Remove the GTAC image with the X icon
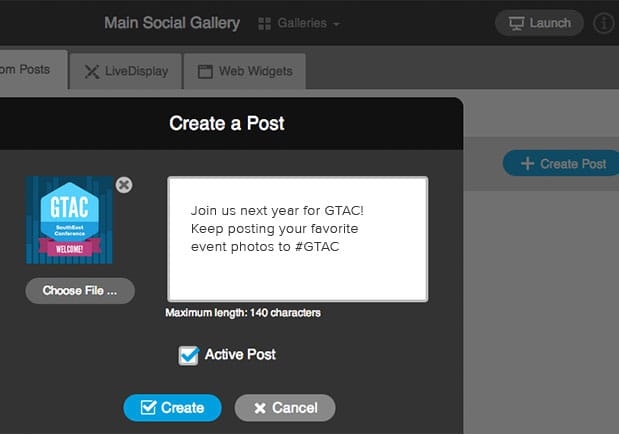Viewport: 619px width, 435px height. (x=124, y=185)
